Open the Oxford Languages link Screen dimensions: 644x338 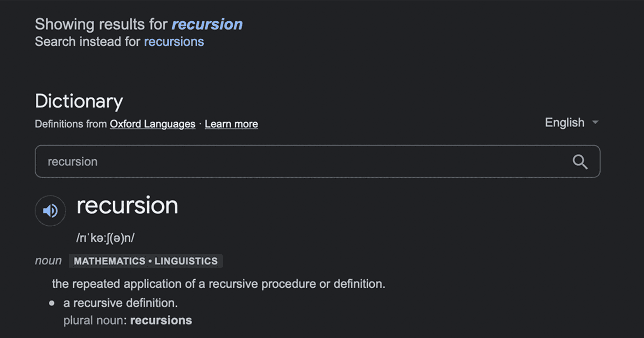coord(153,124)
